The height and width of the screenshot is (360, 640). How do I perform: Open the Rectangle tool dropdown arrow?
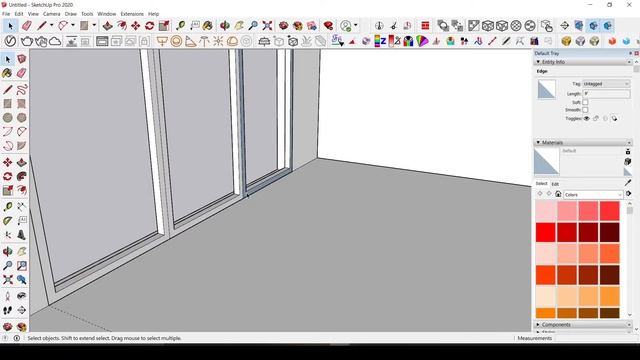tap(94, 25)
